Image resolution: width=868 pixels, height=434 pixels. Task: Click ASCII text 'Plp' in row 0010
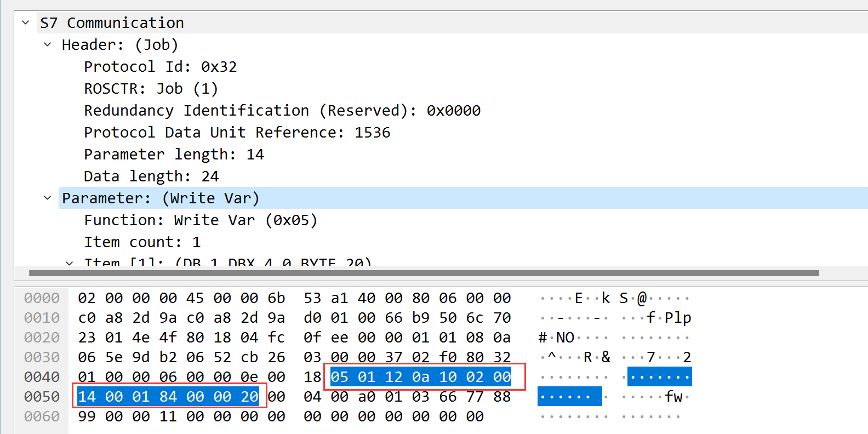tap(678, 318)
